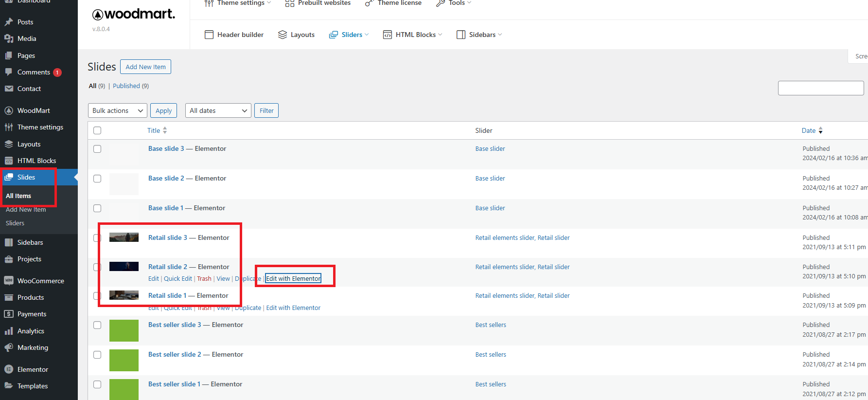Viewport: 868px width, 400px height.
Task: Open the Published (9) filter link
Action: [x=131, y=86]
